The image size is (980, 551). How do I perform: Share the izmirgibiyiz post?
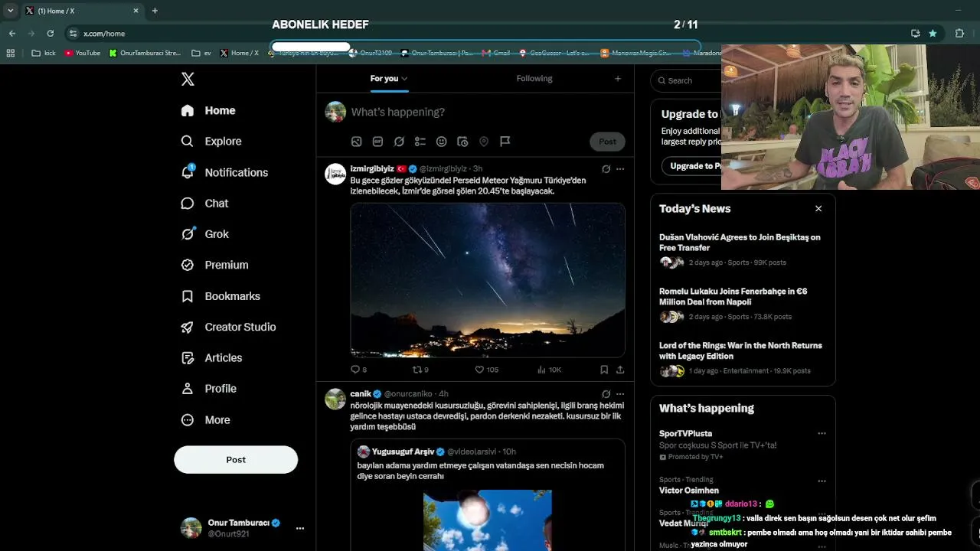tap(620, 370)
